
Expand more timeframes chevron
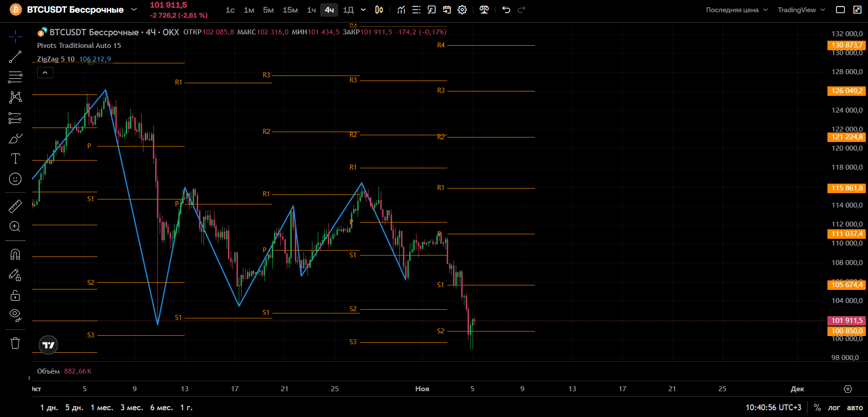363,10
